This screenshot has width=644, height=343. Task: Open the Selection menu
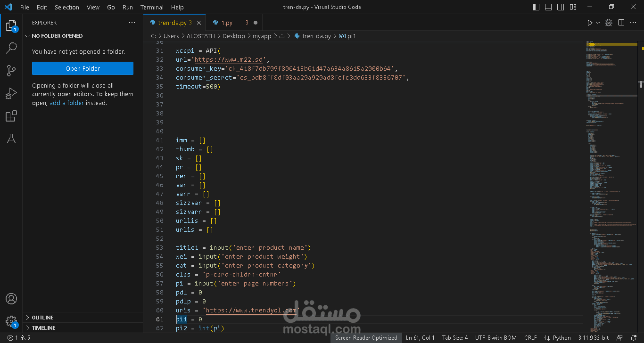coord(67,7)
